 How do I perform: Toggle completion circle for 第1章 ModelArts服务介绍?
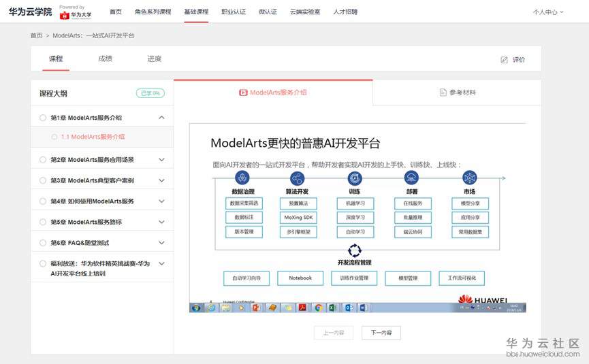[43, 118]
